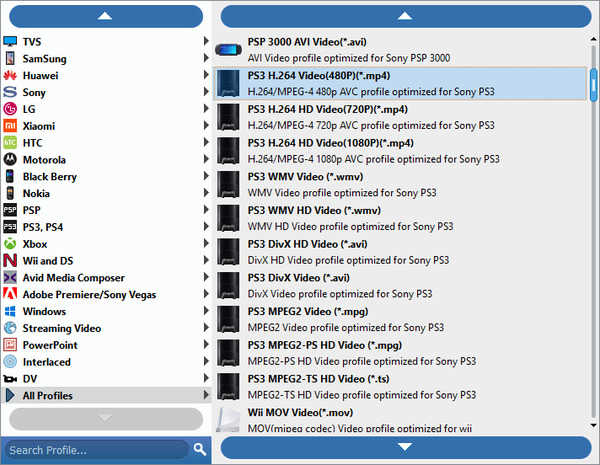Click the Windows logo icon

click(10, 311)
